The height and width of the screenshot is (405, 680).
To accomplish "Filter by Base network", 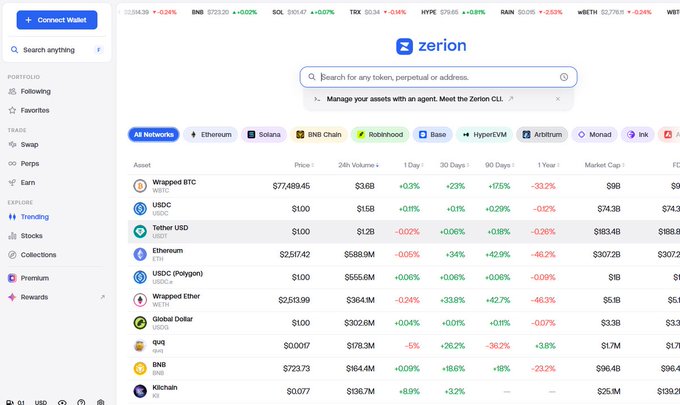I will pos(432,135).
